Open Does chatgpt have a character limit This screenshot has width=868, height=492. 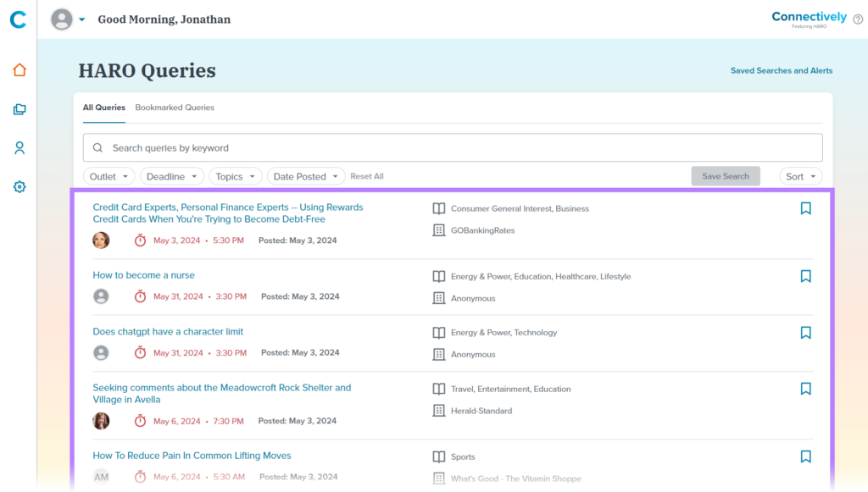(169, 332)
